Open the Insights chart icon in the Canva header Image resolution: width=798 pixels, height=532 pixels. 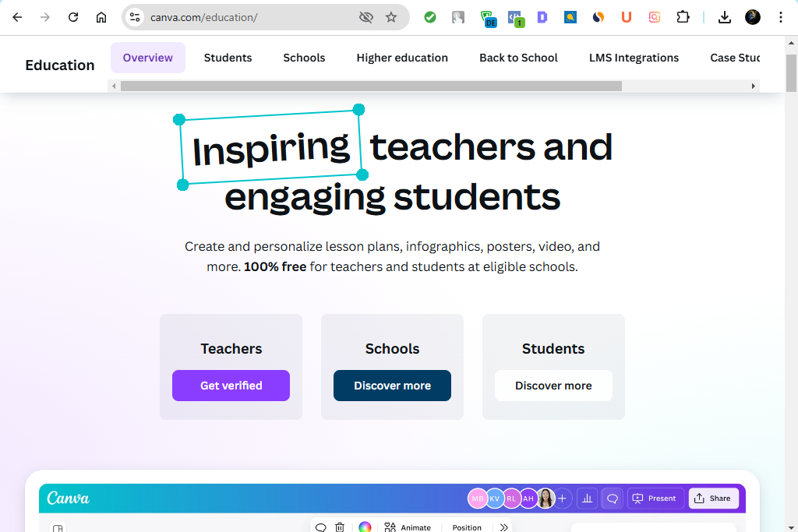[587, 499]
